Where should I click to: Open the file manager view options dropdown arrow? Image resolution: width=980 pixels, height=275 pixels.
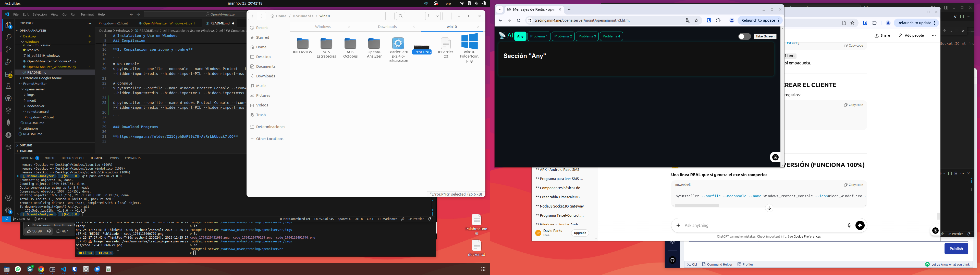pos(437,16)
